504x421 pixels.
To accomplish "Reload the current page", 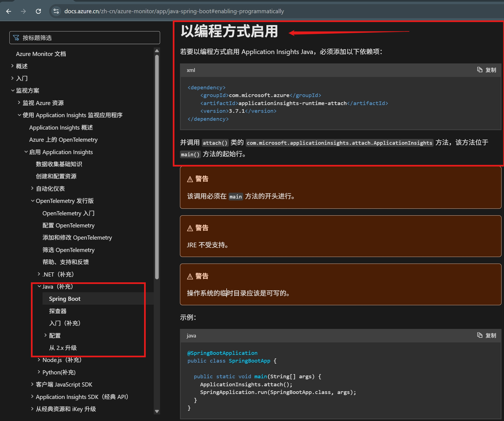I will (39, 11).
